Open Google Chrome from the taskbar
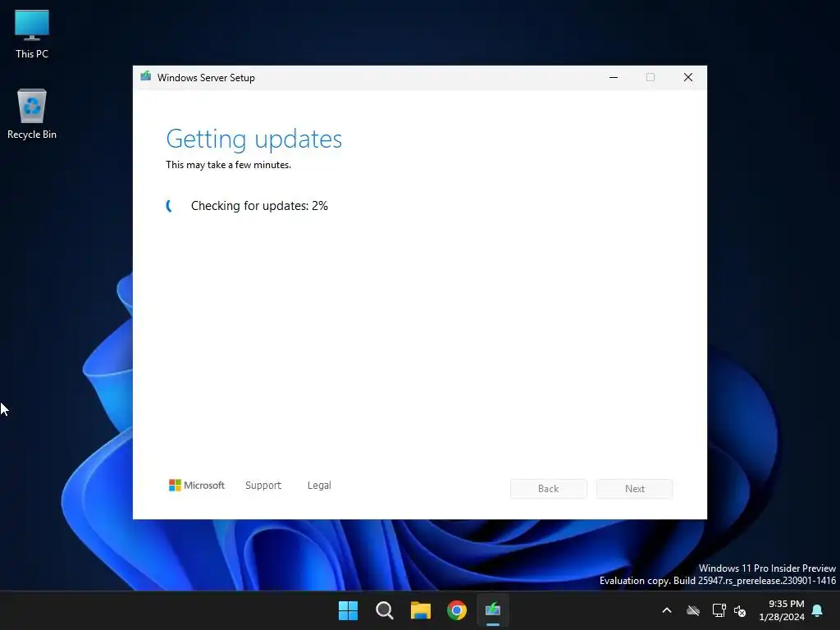840x630 pixels. pyautogui.click(x=457, y=610)
